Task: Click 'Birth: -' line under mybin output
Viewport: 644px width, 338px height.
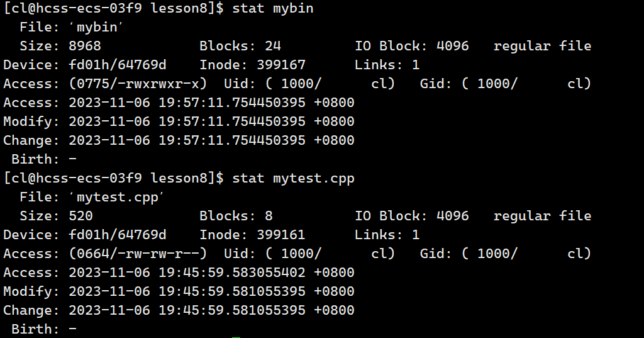Action: [44, 159]
